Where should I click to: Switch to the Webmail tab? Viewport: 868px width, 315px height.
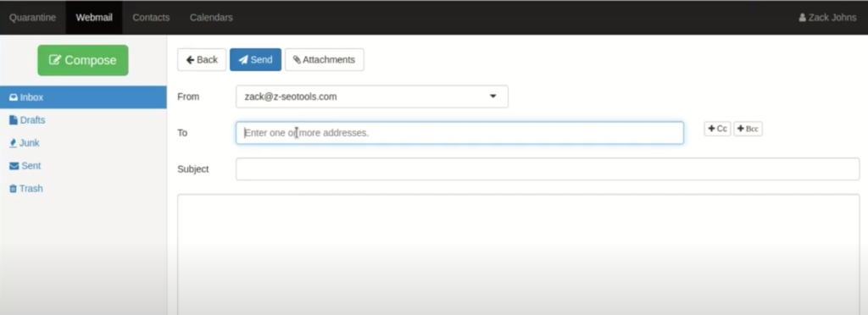point(95,18)
